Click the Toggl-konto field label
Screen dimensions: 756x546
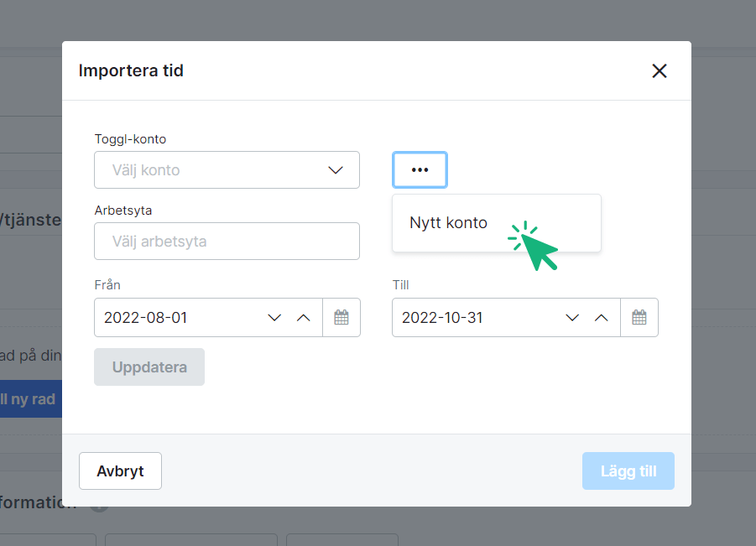tap(130, 139)
